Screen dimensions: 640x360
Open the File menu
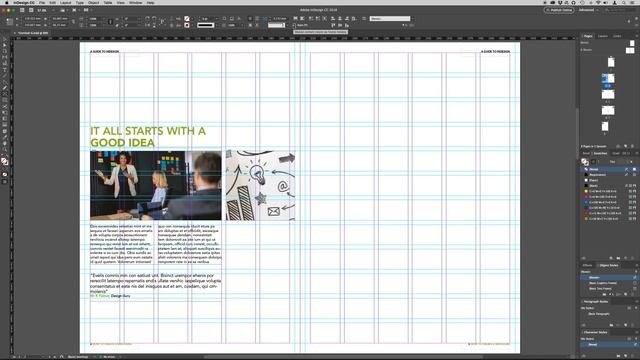point(42,2)
